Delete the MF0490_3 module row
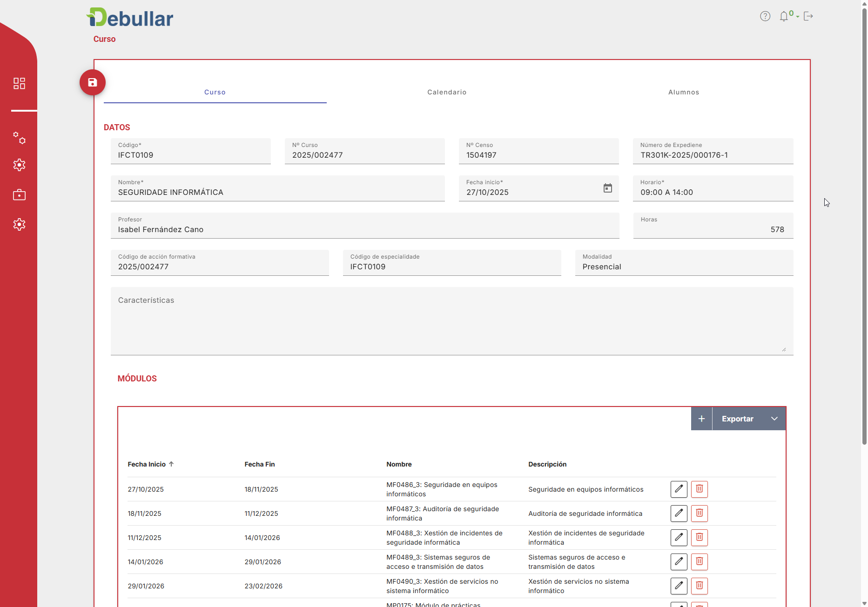The width and height of the screenshot is (868, 607). 699,586
